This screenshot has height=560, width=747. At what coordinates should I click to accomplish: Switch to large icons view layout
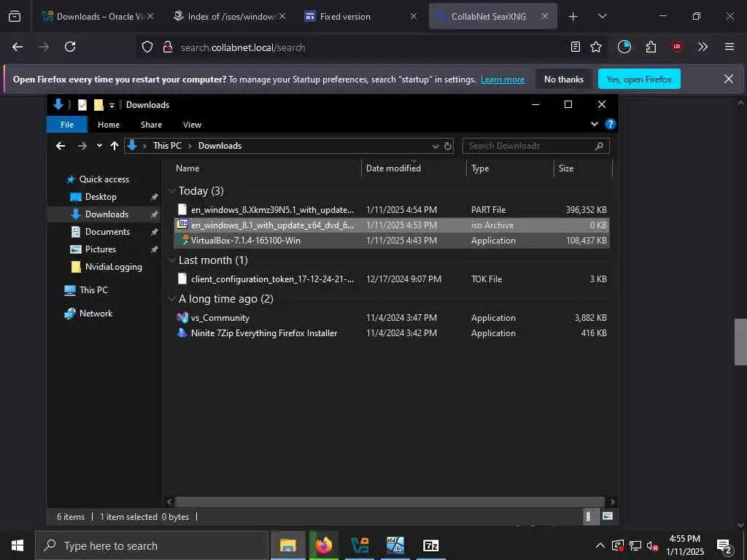tap(608, 516)
